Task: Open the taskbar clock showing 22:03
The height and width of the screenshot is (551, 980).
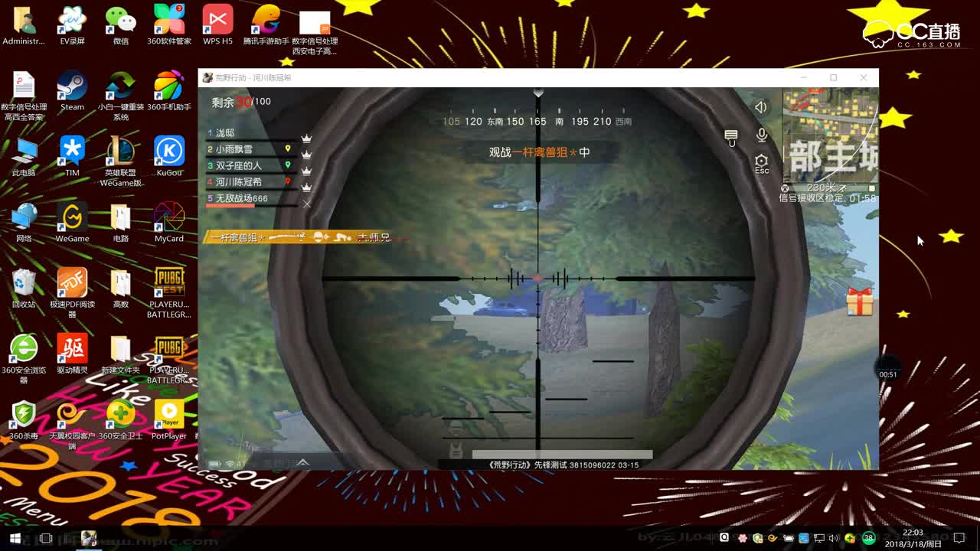Action: coord(913,538)
